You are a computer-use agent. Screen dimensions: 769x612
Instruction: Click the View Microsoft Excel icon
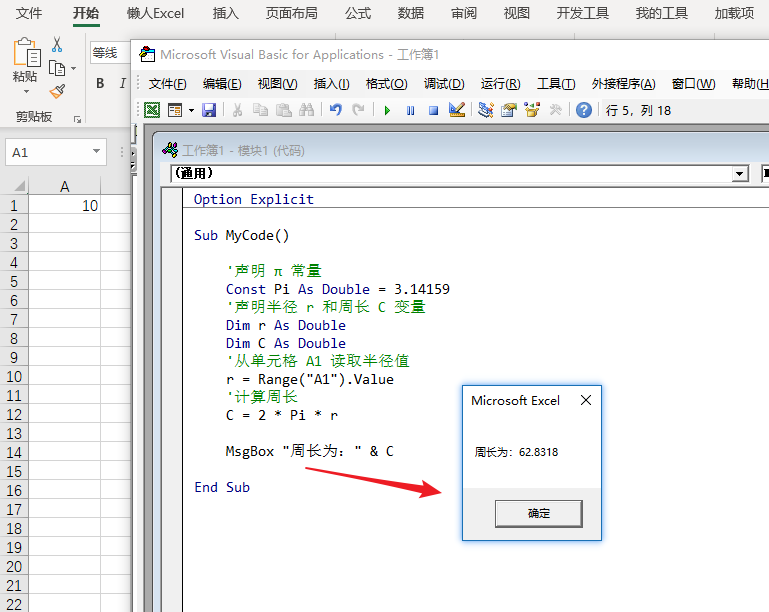pos(152,110)
